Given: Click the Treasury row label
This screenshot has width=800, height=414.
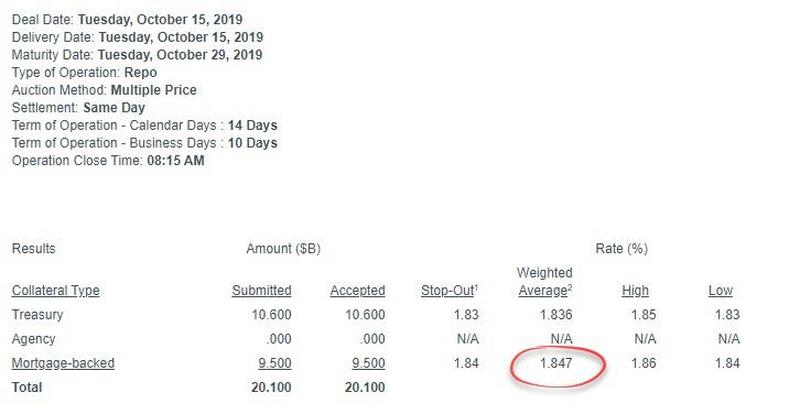Looking at the screenshot, I should (37, 314).
